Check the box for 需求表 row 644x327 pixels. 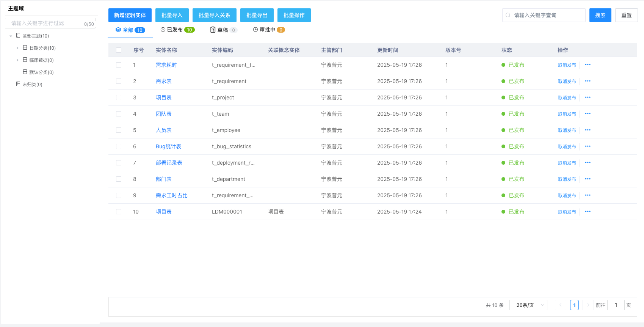(119, 81)
